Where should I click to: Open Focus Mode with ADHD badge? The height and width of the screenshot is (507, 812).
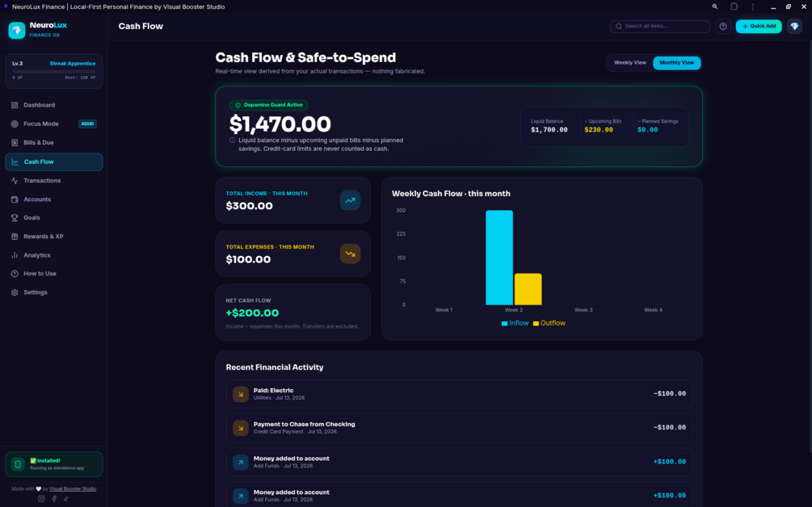(x=54, y=124)
